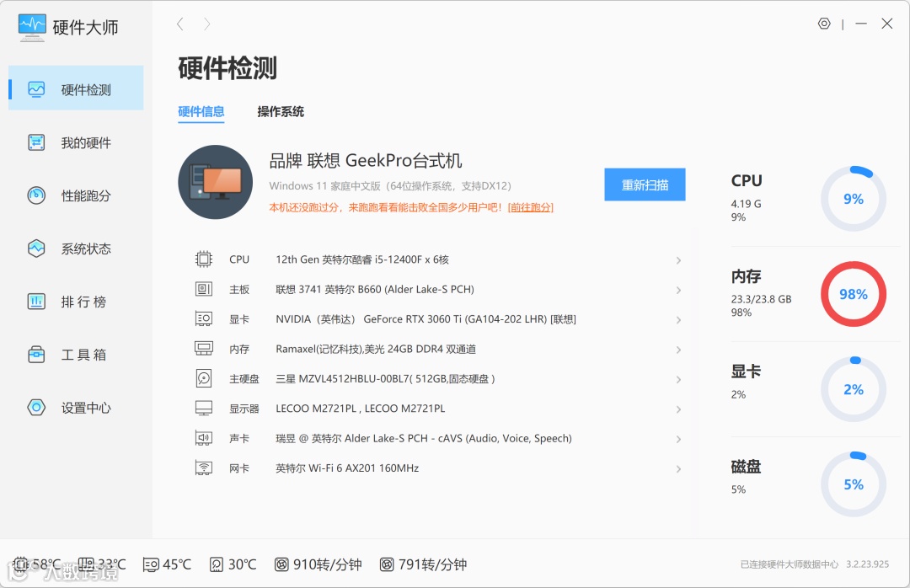
Task: Click the 系统状态 sidebar icon
Action: pos(36,249)
